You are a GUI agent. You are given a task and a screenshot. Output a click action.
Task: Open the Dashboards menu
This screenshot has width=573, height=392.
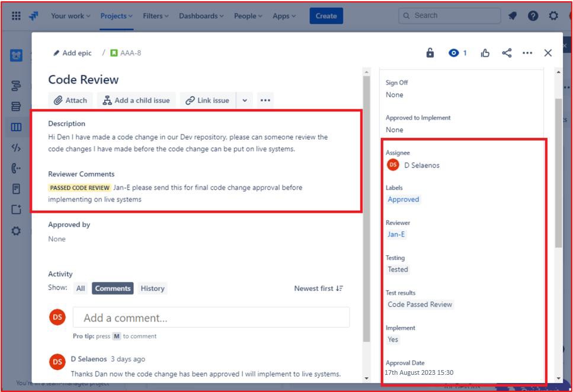tap(201, 16)
